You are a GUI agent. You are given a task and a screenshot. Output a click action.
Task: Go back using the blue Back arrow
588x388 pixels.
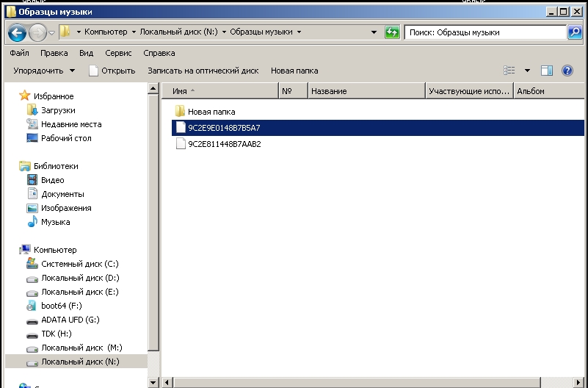click(x=17, y=32)
